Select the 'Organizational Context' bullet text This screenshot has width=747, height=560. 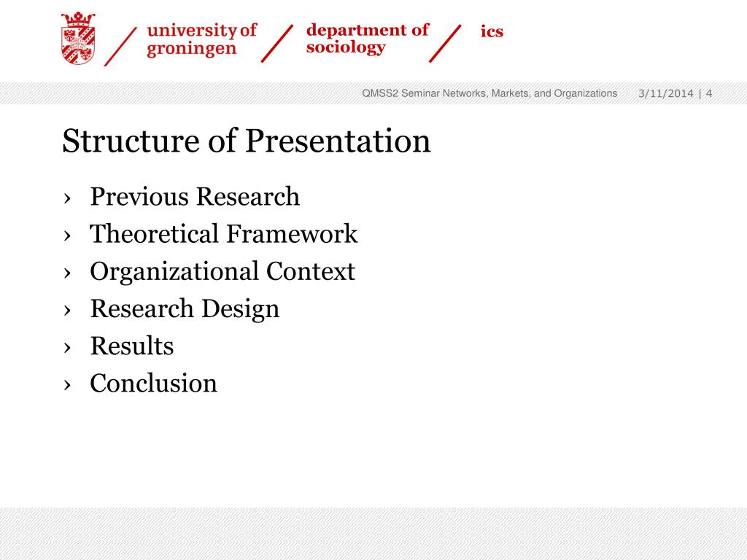222,271
